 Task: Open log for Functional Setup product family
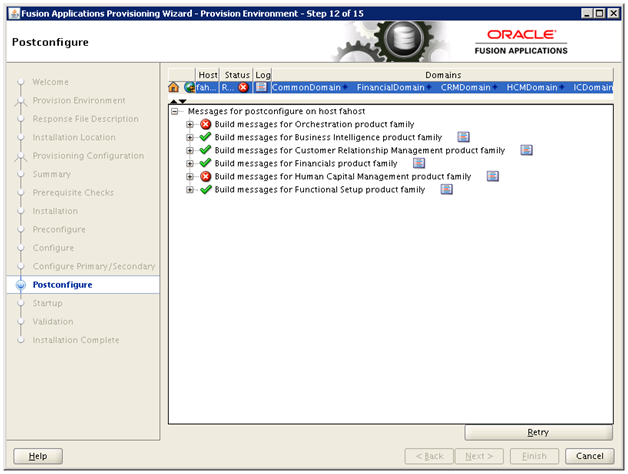pos(447,189)
